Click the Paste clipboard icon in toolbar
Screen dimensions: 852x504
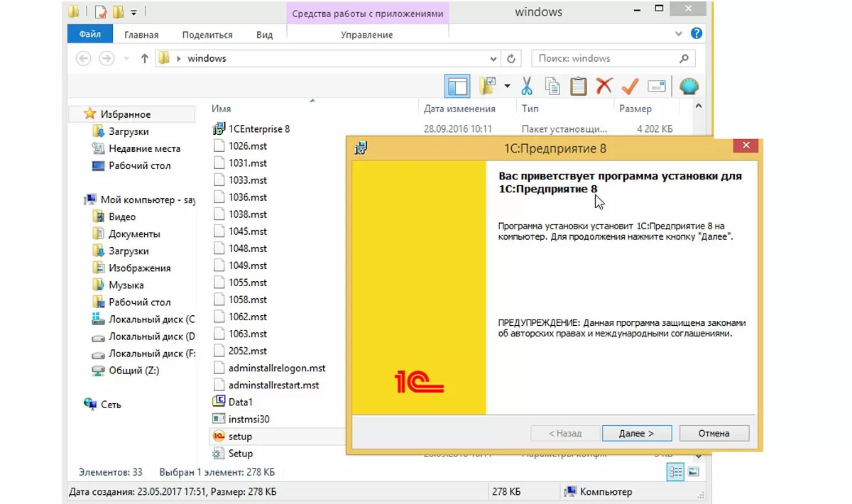pyautogui.click(x=579, y=87)
